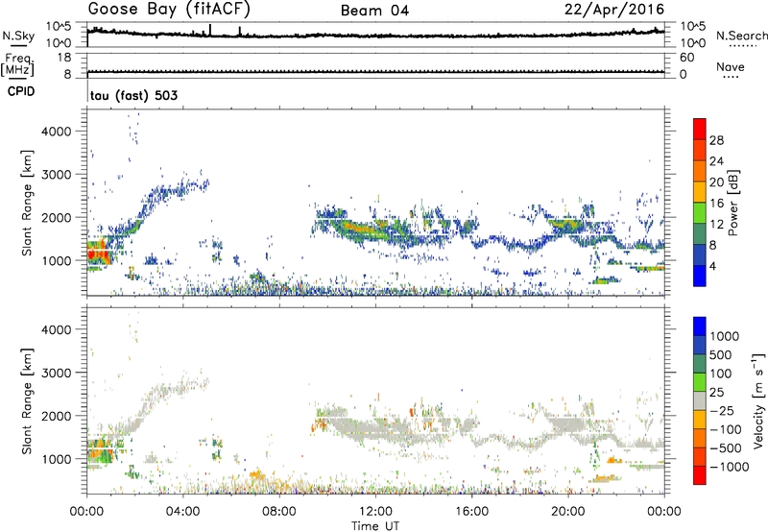Click the 'Nave' legend label
This screenshot has height=532, width=768.
(731, 66)
